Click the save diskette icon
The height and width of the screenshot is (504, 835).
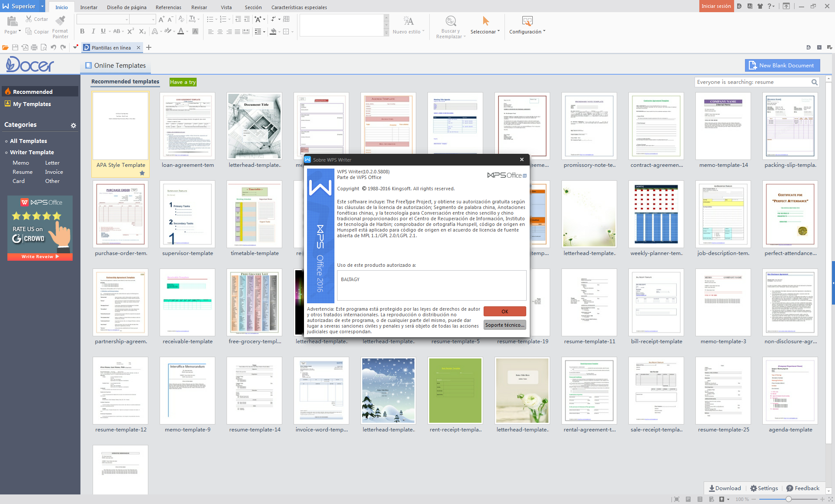point(15,47)
